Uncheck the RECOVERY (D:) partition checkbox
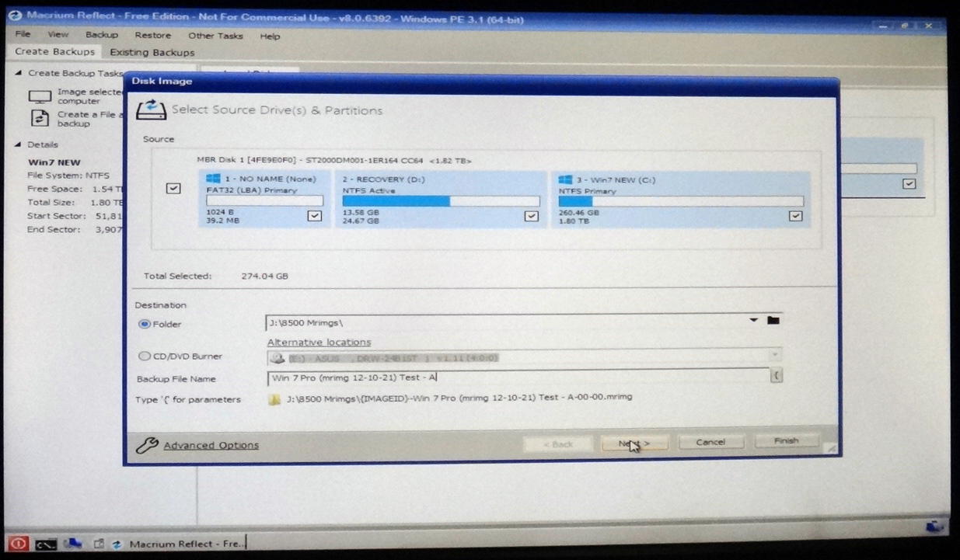960x560 pixels. click(531, 216)
